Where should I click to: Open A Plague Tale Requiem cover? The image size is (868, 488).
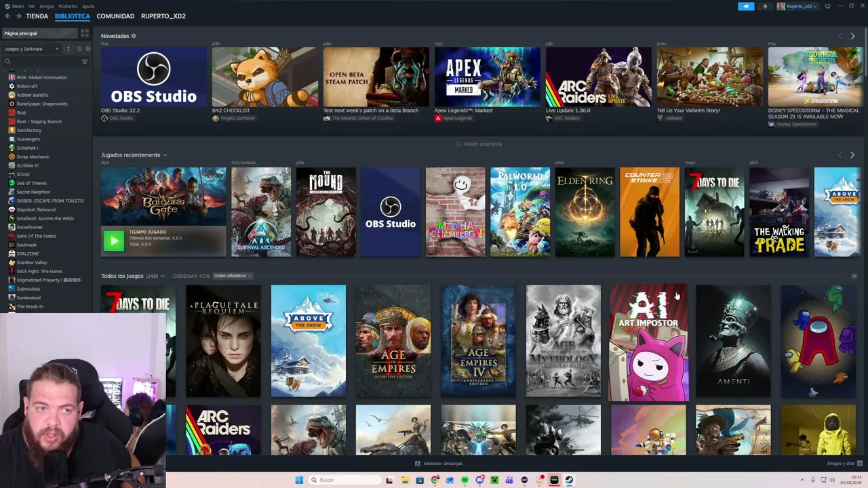coord(223,341)
